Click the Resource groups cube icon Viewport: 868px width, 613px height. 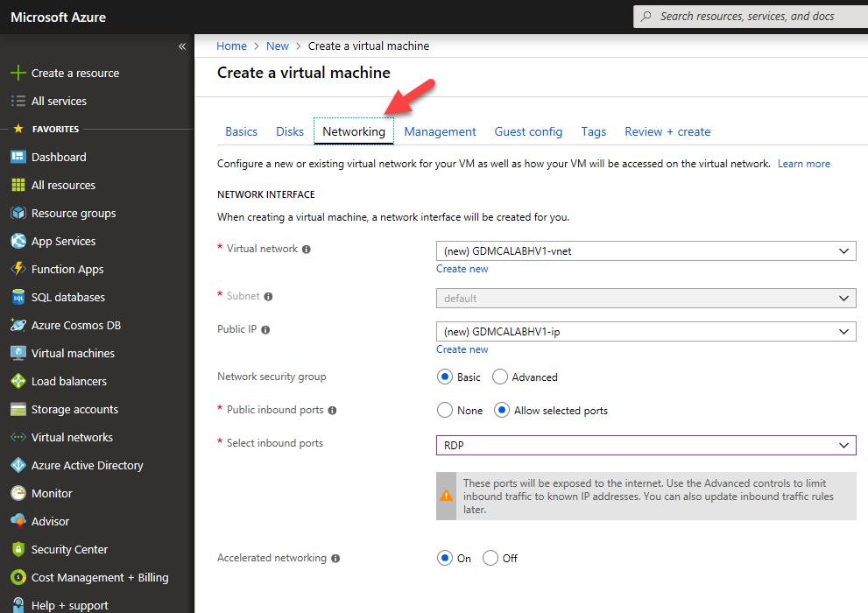coord(18,213)
